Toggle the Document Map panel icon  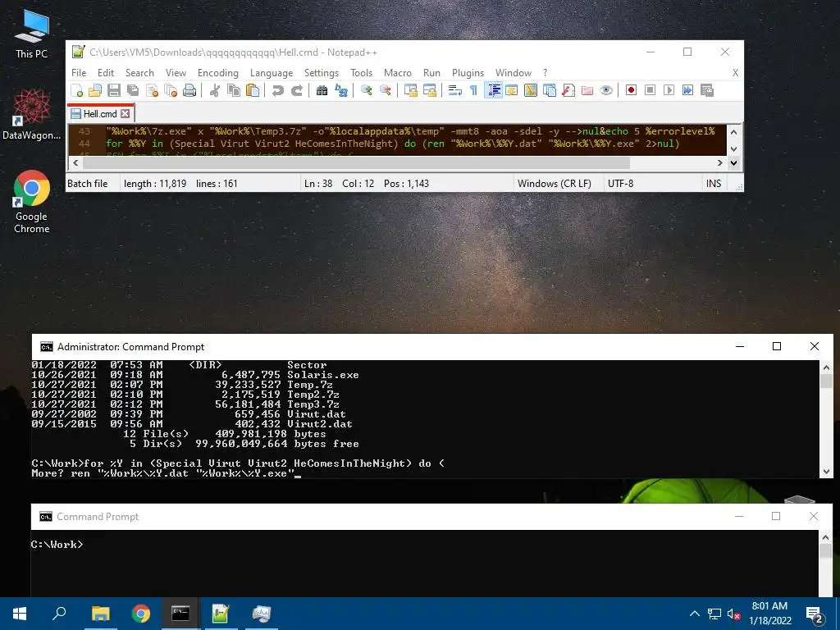click(531, 90)
